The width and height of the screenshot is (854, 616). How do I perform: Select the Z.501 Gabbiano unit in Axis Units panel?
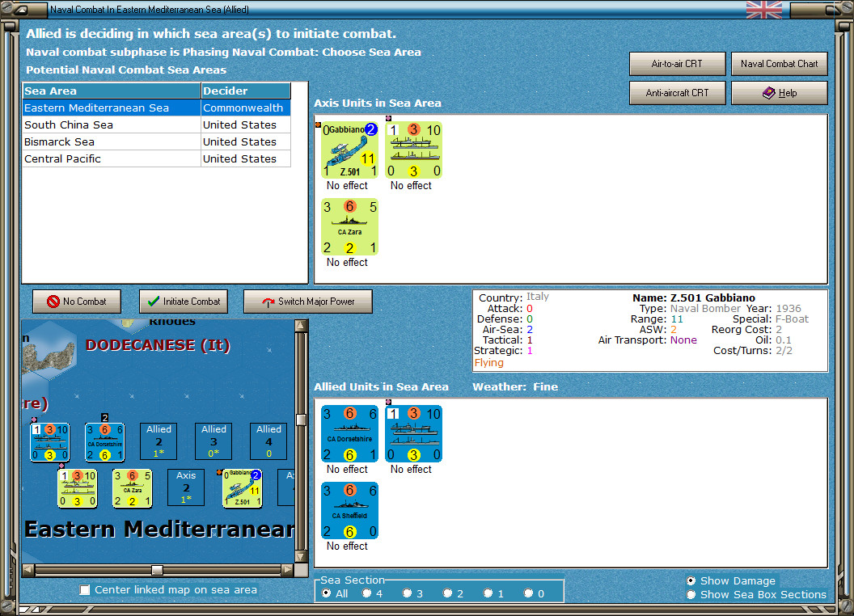(x=349, y=150)
